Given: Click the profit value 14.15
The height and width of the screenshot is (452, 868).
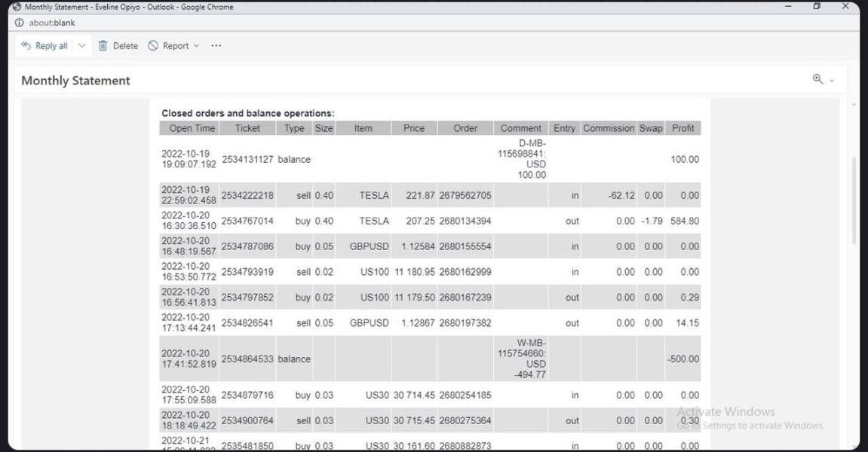Looking at the screenshot, I should pos(687,322).
